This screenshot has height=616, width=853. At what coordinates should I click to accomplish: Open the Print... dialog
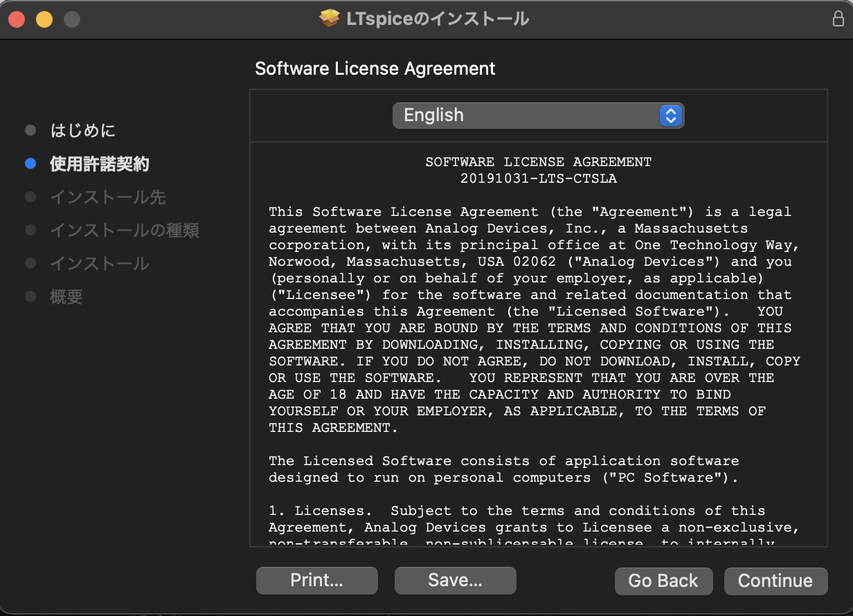pos(316,580)
